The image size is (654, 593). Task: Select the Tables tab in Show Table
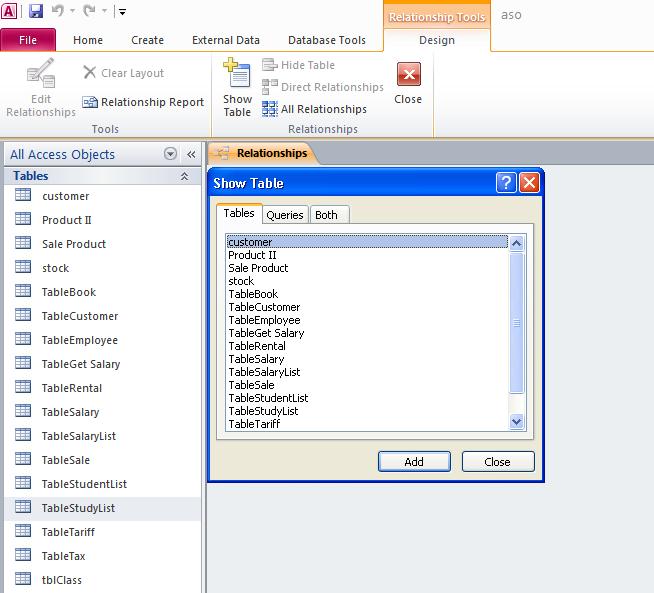[239, 214]
